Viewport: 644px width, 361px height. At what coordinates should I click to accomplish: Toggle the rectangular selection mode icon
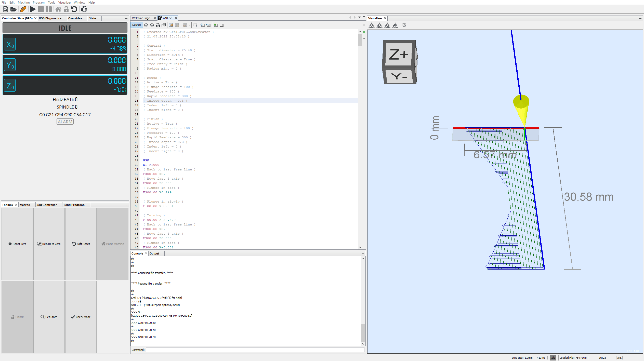click(195, 25)
